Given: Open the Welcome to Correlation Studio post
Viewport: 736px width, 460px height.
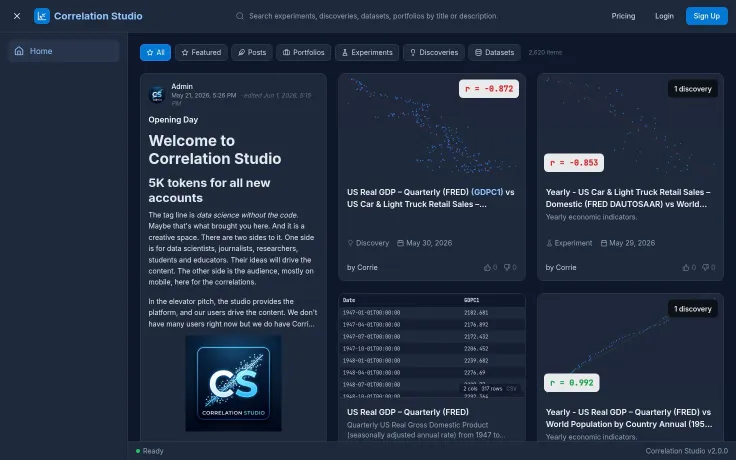Looking at the screenshot, I should tap(215, 150).
